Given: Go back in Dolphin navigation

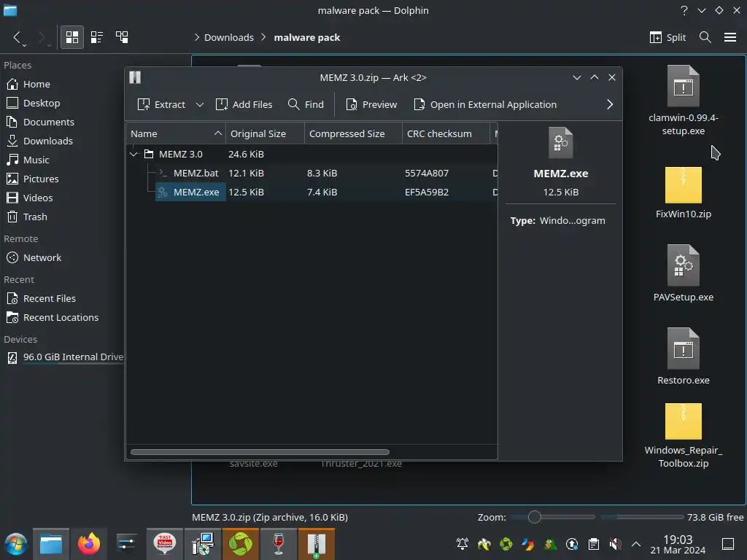Looking at the screenshot, I should [18, 37].
